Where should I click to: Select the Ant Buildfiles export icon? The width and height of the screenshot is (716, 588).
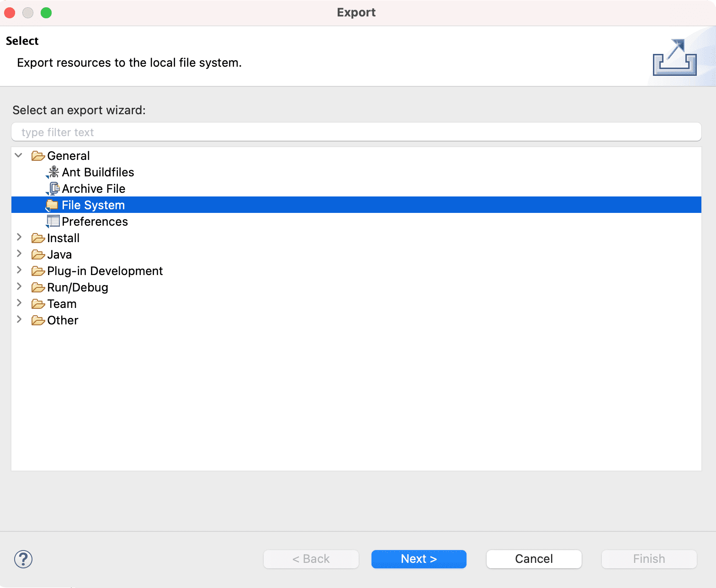point(53,172)
